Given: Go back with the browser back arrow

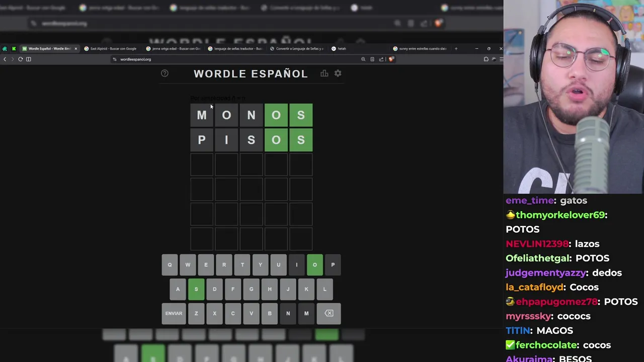Looking at the screenshot, I should [x=5, y=59].
